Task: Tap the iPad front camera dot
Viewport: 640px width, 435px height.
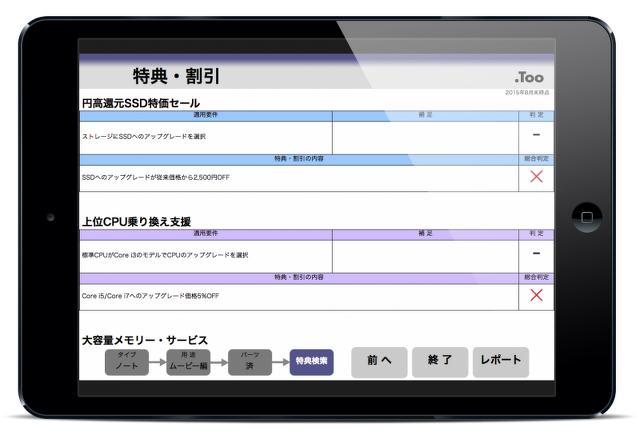Action: (49, 216)
